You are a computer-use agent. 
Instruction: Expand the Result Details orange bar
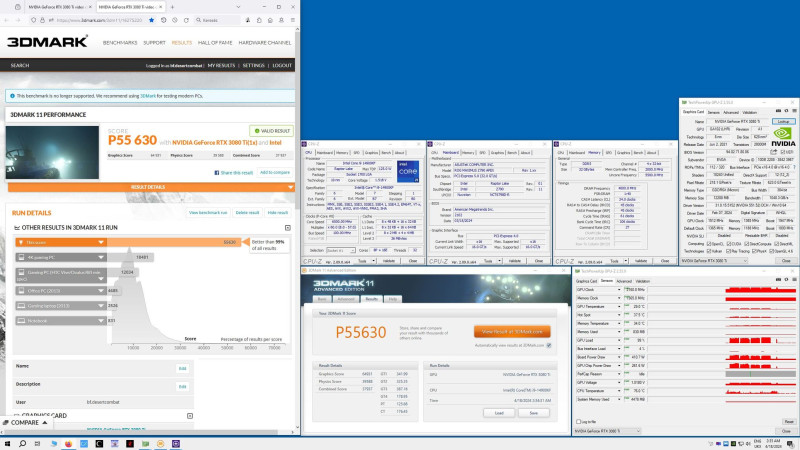tap(151, 187)
